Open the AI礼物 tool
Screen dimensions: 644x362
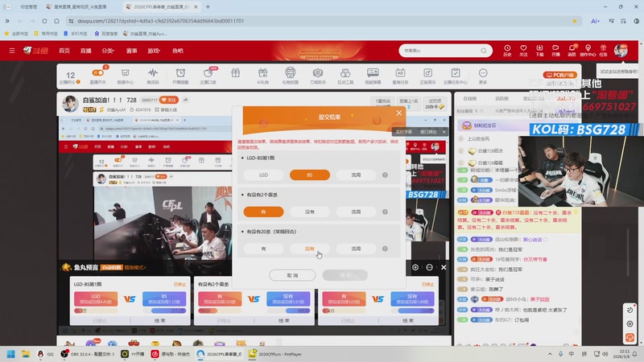point(263,76)
